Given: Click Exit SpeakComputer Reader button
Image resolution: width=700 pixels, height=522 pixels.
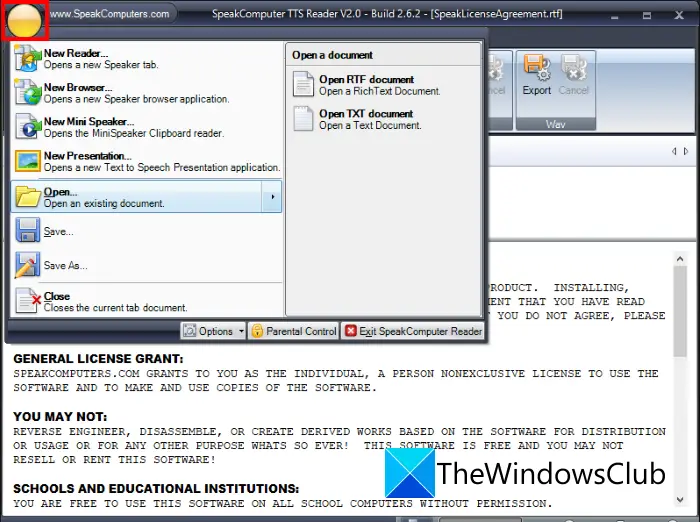Looking at the screenshot, I should tap(413, 331).
